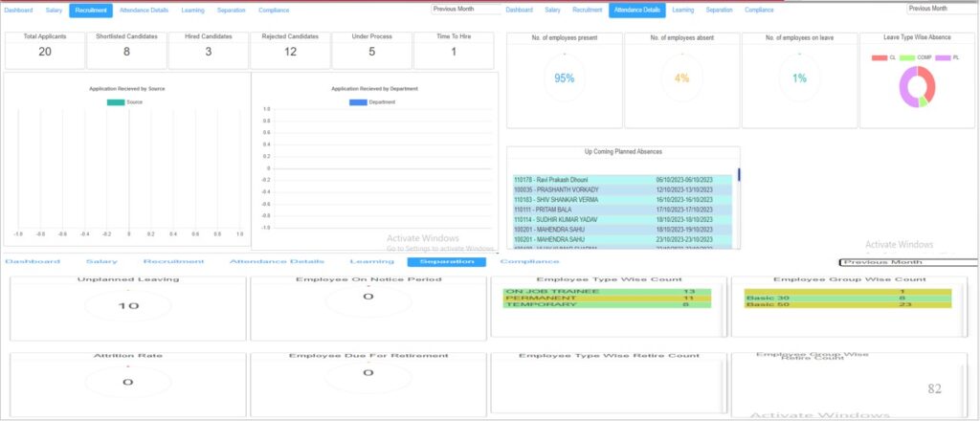Viewport: 980px width, 421px height.
Task: Click the 95% employees present gauge
Action: pyautogui.click(x=564, y=78)
